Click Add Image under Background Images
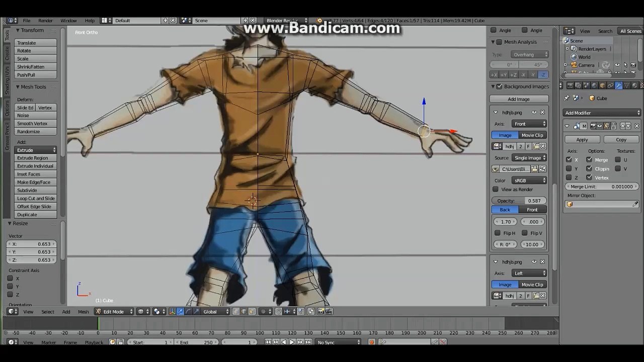 519,99
